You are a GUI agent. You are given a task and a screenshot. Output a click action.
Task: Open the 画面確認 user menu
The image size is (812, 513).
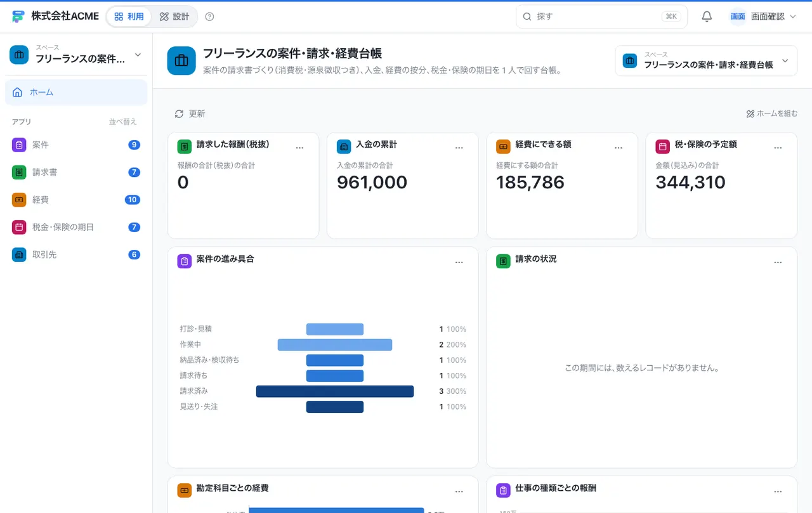tap(763, 16)
